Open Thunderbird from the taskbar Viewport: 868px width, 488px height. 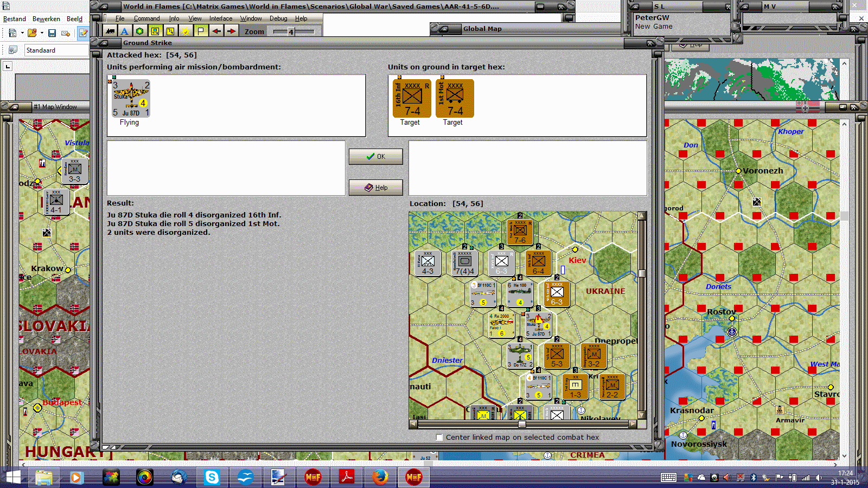click(178, 477)
